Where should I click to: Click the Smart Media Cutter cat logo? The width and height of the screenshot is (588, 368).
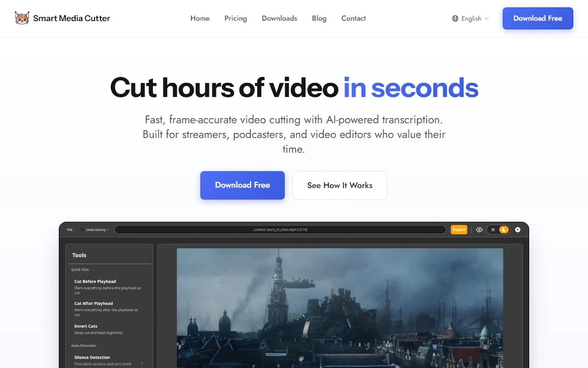pos(22,18)
